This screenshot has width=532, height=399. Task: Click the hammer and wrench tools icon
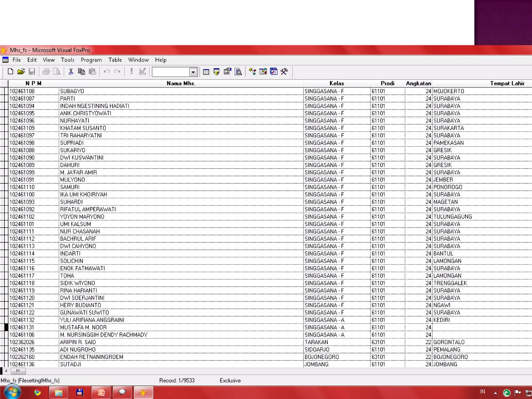click(x=284, y=72)
